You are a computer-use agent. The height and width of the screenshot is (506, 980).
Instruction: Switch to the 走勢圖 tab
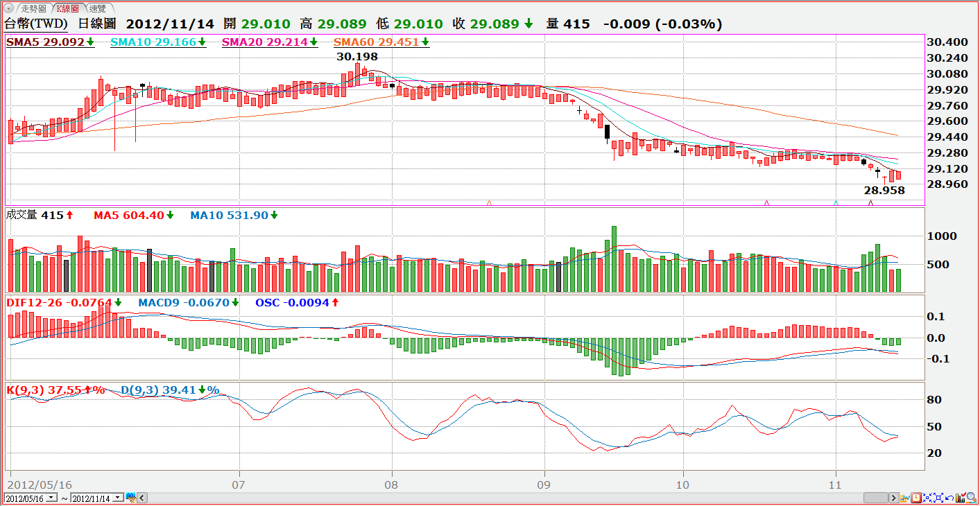34,8
